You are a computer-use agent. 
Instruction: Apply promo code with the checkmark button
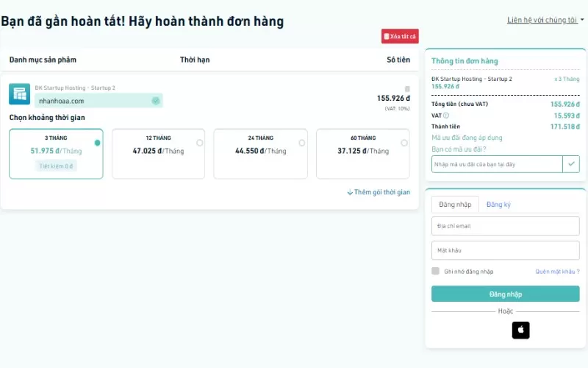point(570,164)
